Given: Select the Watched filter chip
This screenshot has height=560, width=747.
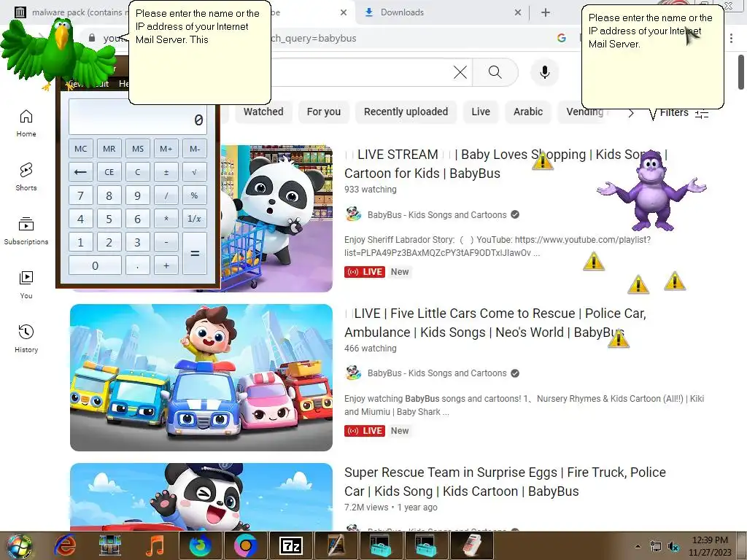Looking at the screenshot, I should coord(263,112).
